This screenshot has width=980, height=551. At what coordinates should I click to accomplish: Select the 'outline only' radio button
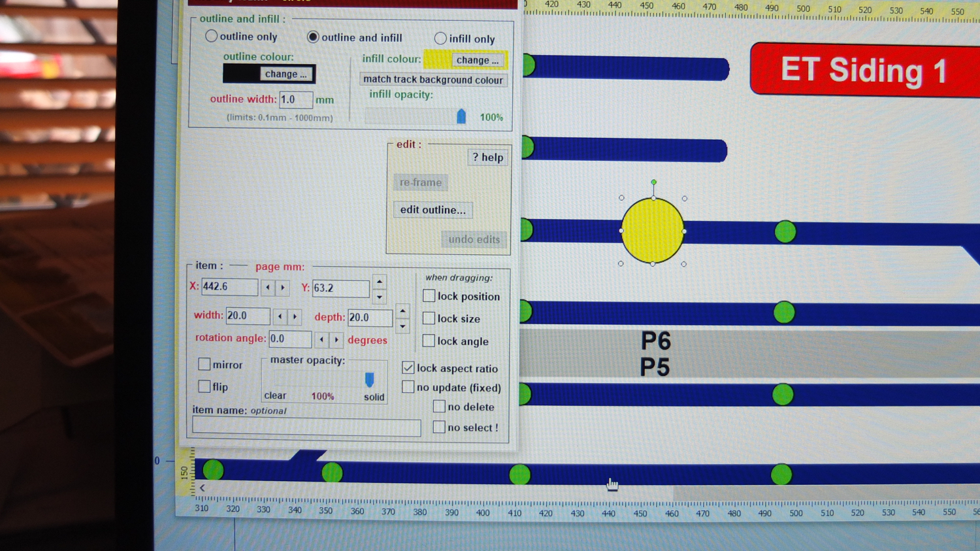pyautogui.click(x=211, y=36)
